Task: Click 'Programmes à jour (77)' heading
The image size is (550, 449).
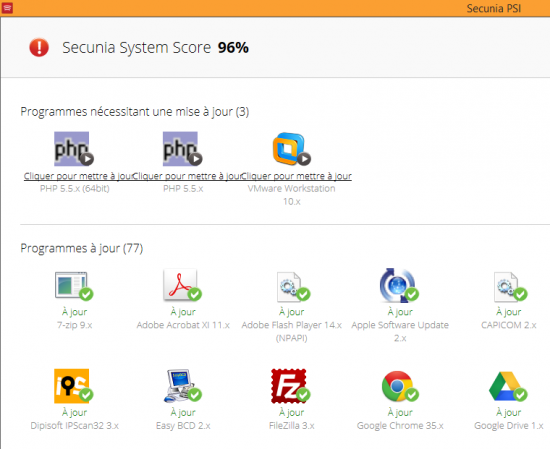Action: click(82, 248)
